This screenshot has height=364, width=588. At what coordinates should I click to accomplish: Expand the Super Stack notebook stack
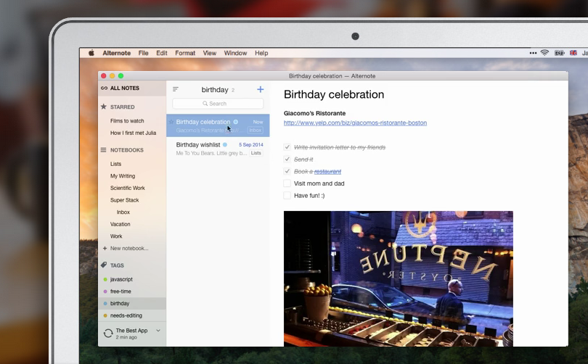point(124,200)
